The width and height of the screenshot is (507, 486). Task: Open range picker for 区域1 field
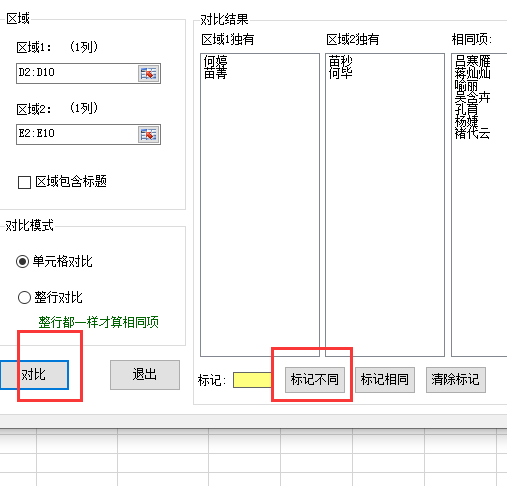(x=148, y=73)
